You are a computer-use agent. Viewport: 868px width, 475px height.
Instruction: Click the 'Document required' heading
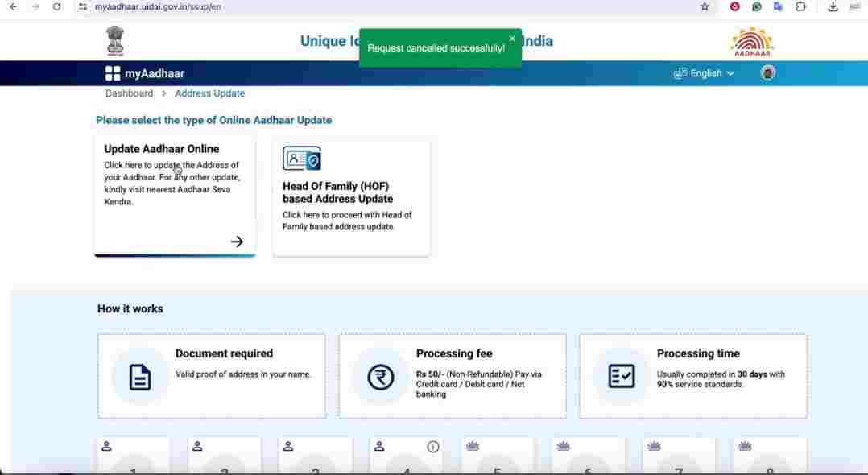[224, 353]
